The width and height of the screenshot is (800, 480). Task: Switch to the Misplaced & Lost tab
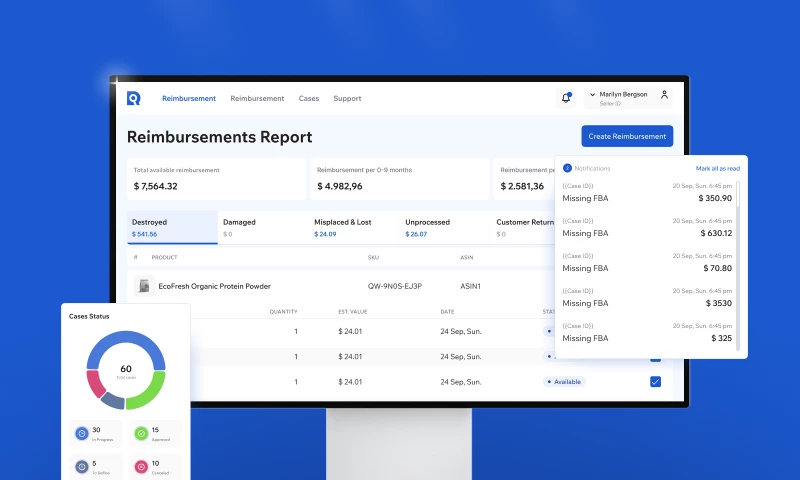354,228
